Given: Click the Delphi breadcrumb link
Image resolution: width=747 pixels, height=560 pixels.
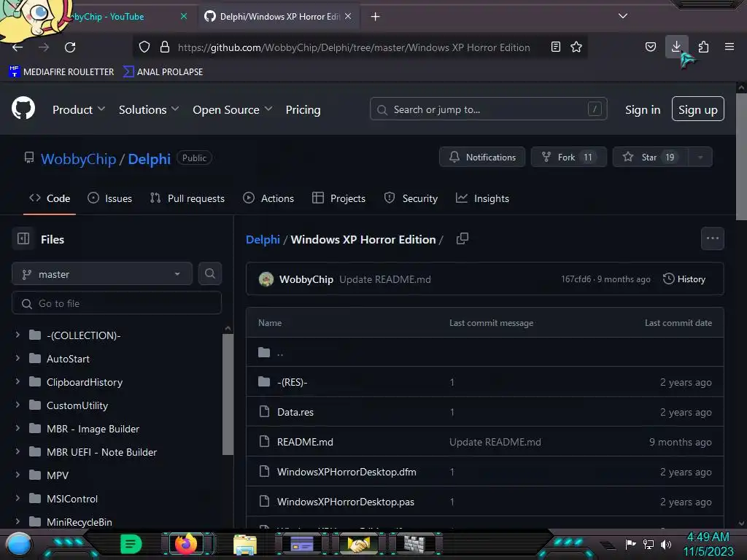Looking at the screenshot, I should click(263, 239).
